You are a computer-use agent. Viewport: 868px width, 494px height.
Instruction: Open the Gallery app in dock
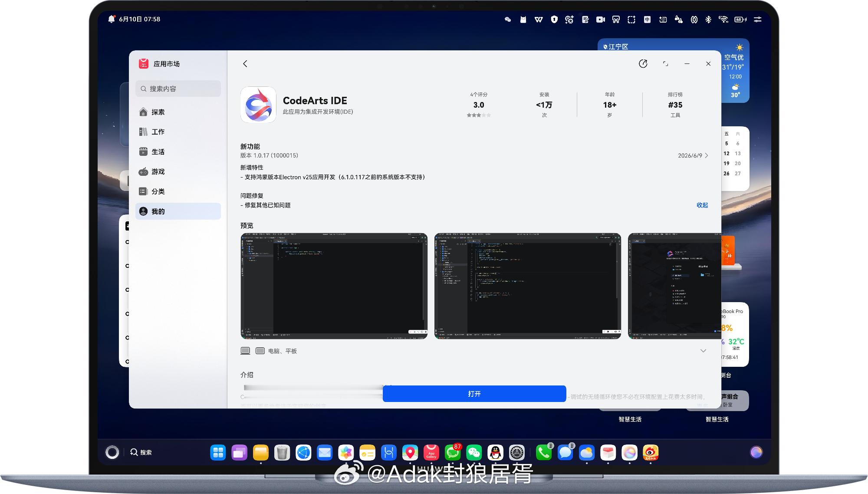pyautogui.click(x=346, y=453)
